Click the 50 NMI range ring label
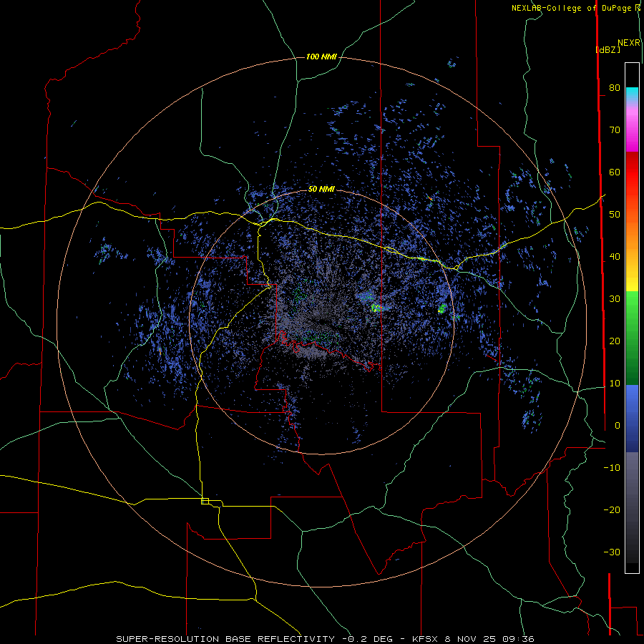The height and width of the screenshot is (644, 644). (x=321, y=189)
